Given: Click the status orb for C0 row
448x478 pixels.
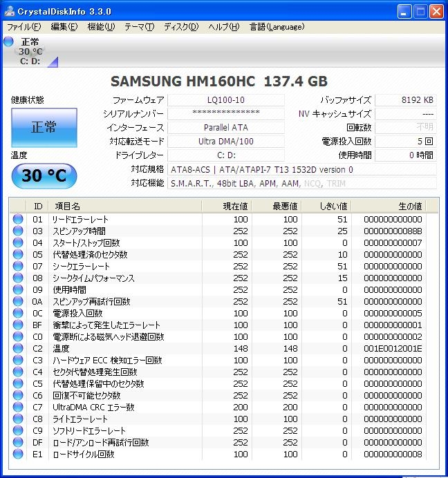Looking at the screenshot, I should pyautogui.click(x=18, y=336).
